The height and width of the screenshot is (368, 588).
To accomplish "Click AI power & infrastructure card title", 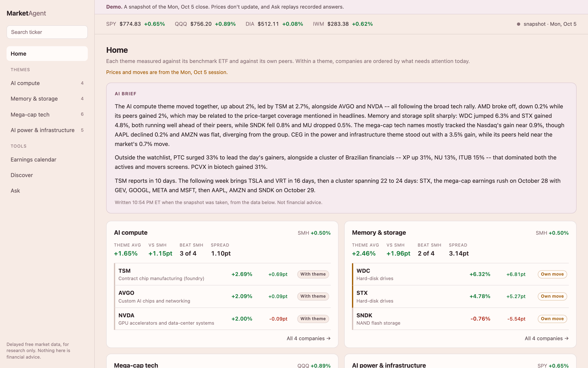I will pos(389,365).
